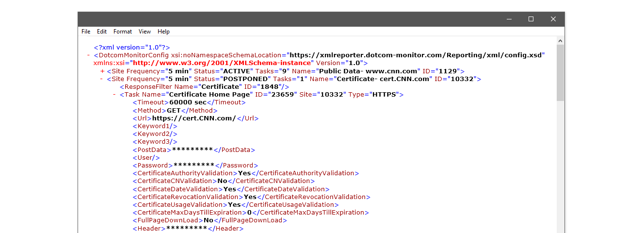The image size is (644, 233).
Task: Click the Keyword2 element
Action: click(155, 134)
